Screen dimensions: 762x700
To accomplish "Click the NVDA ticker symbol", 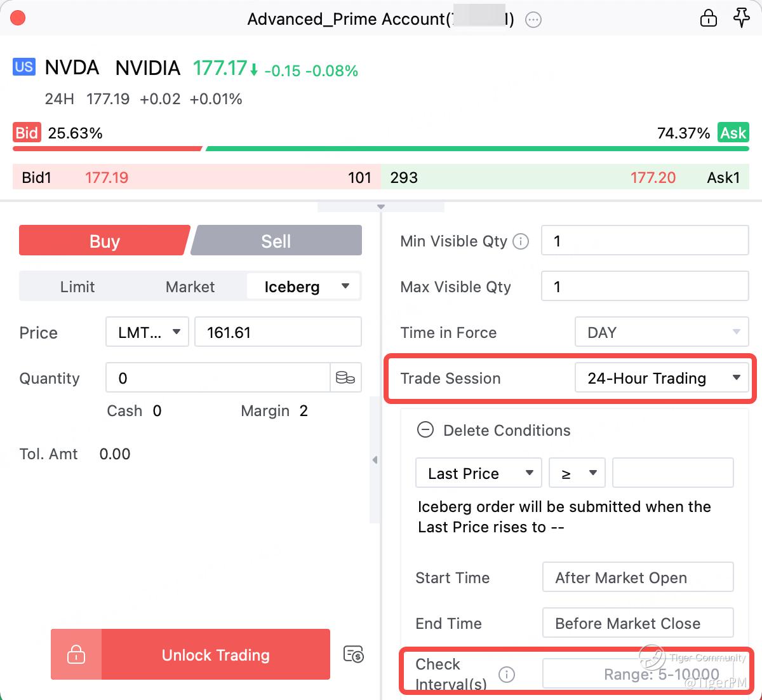I will pyautogui.click(x=72, y=67).
